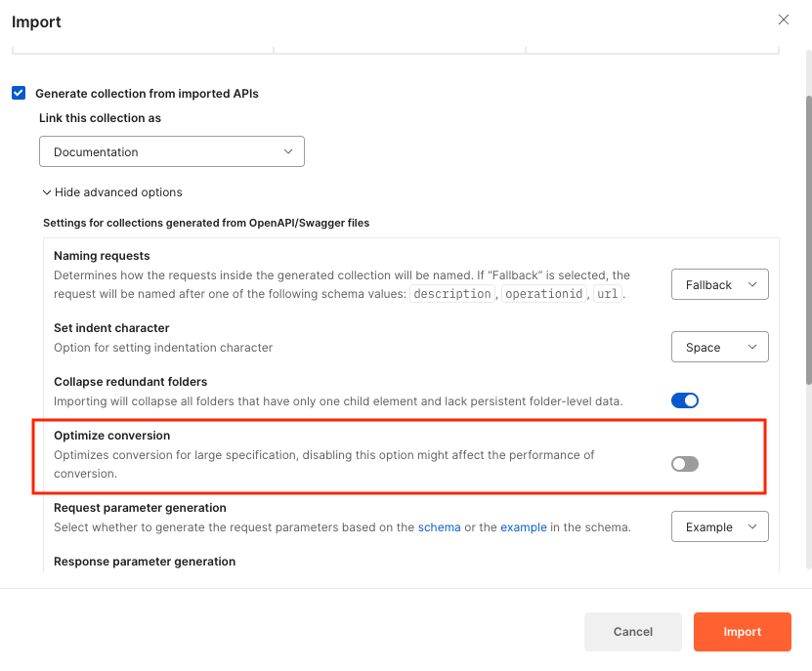This screenshot has width=812, height=671.
Task: Open the Naming requests Fallback dropdown
Action: click(x=719, y=284)
